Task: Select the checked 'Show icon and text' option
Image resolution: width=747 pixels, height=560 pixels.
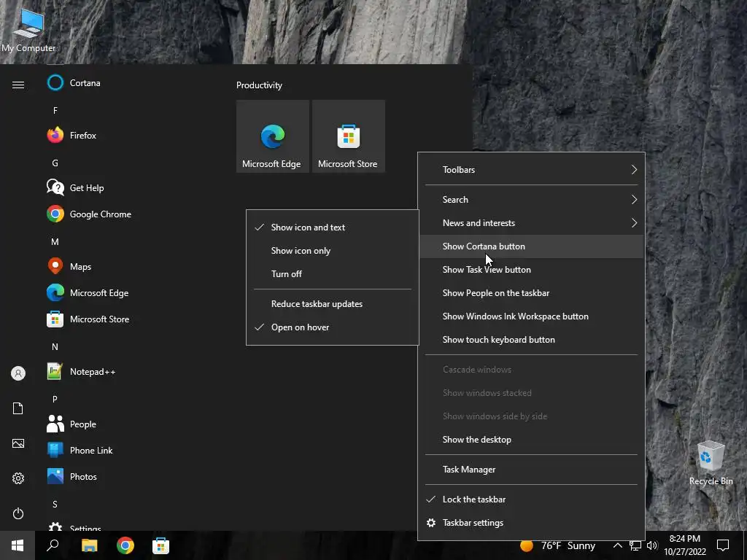Action: pos(333,227)
